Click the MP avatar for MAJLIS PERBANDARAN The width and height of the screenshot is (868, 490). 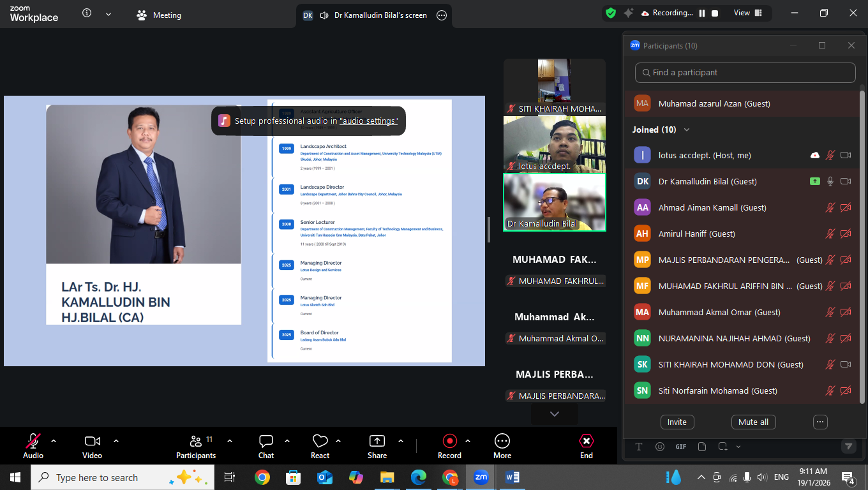click(642, 260)
